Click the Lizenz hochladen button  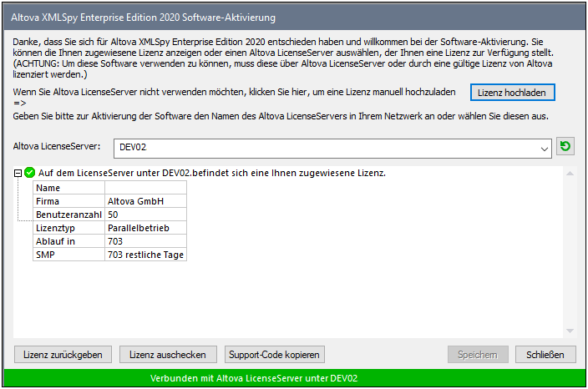click(512, 93)
